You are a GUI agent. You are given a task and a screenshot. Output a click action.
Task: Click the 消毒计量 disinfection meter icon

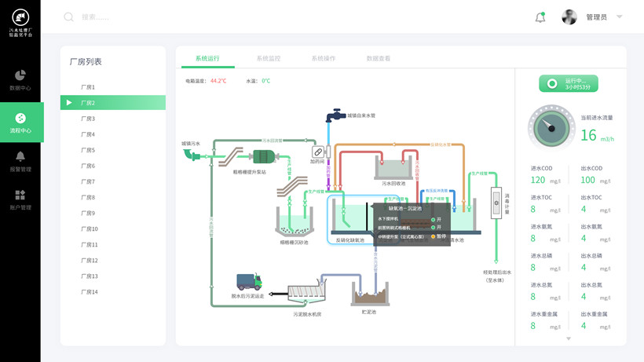coord(496,203)
